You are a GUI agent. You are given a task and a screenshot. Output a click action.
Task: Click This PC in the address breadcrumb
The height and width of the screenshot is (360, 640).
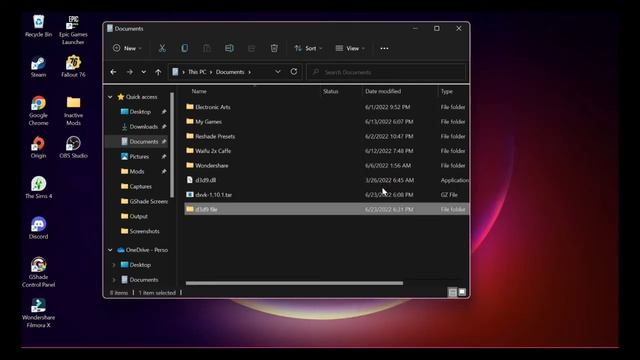pos(197,72)
